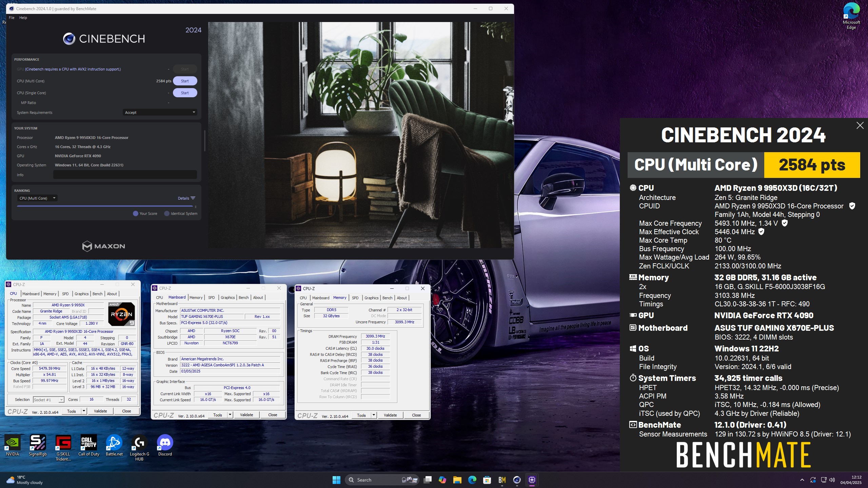The image size is (868, 488).
Task: Open Graphics tab in middle CPU-Z window
Action: [x=228, y=298]
